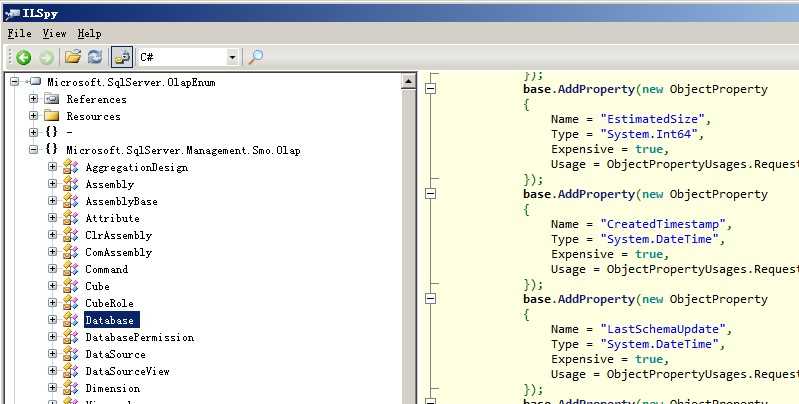This screenshot has height=404, width=799.
Task: Click the CubeRole class icon
Action: pos(71,303)
